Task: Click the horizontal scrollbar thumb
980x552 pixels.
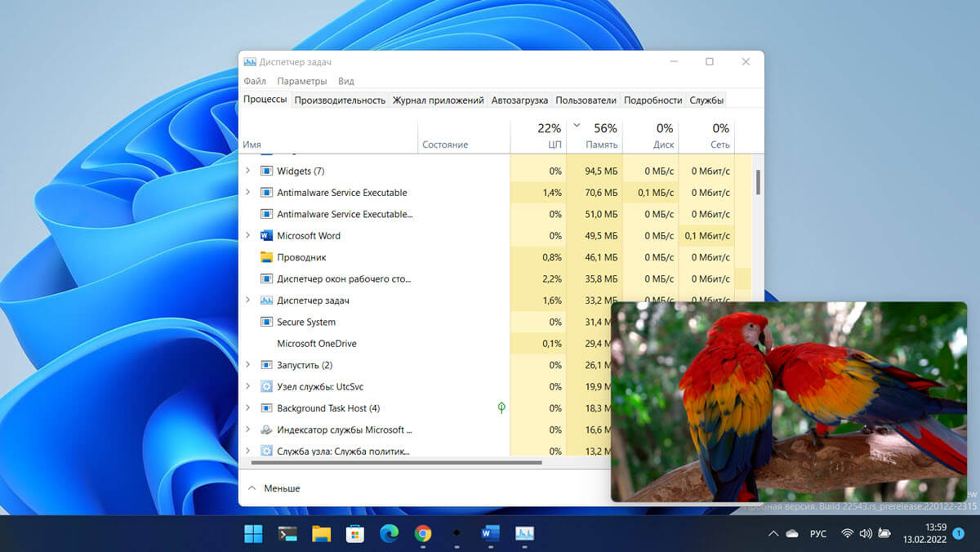Action: pyautogui.click(x=397, y=462)
